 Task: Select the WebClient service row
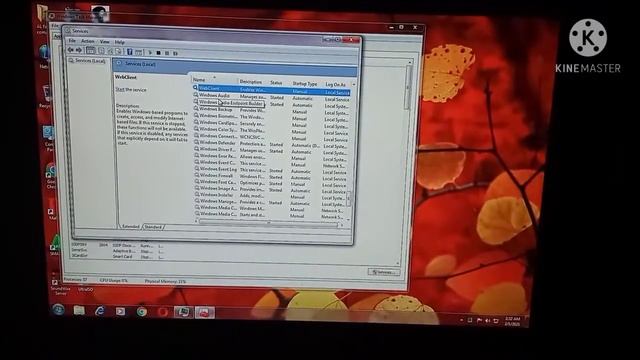[271, 90]
